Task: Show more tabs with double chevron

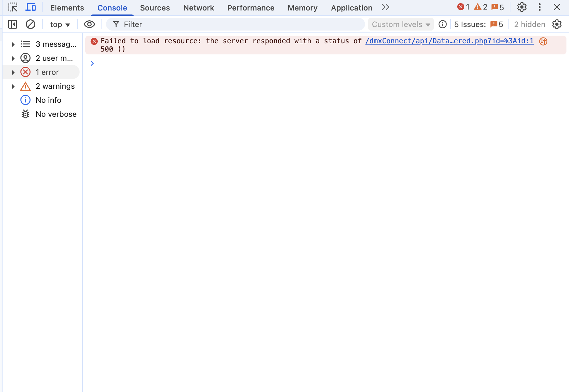Action: 385,7
